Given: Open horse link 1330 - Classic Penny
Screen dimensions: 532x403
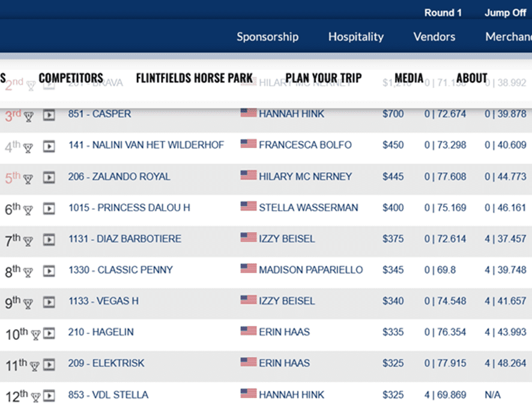Looking at the screenshot, I should pyautogui.click(x=120, y=270).
